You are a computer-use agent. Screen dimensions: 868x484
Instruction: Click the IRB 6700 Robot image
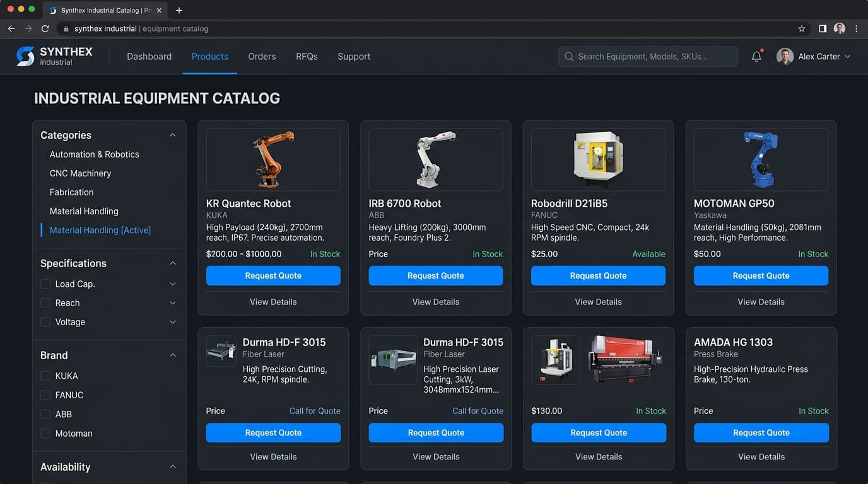point(436,159)
